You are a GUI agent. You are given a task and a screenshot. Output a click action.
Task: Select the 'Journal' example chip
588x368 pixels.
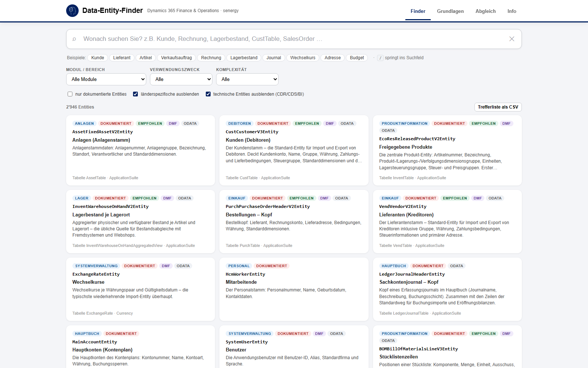pyautogui.click(x=274, y=58)
